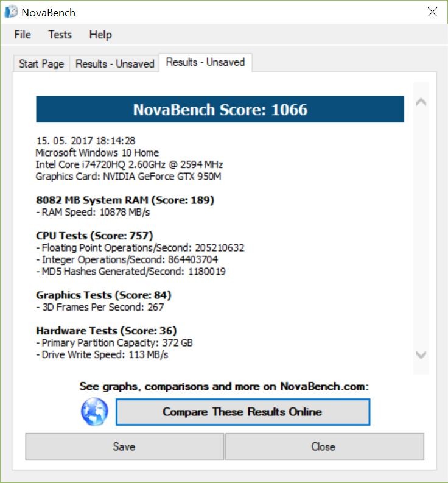Image resolution: width=448 pixels, height=483 pixels.
Task: Click the Hardware Tests score heading
Action: 106,331
